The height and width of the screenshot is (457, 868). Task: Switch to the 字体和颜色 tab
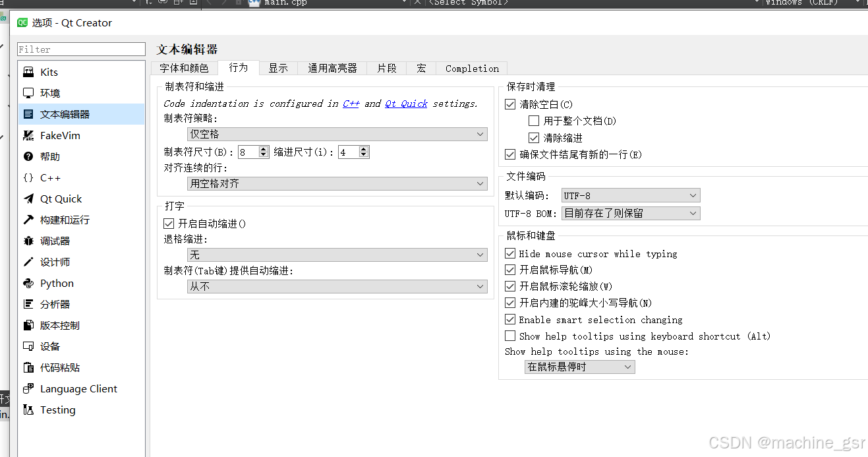(x=184, y=68)
